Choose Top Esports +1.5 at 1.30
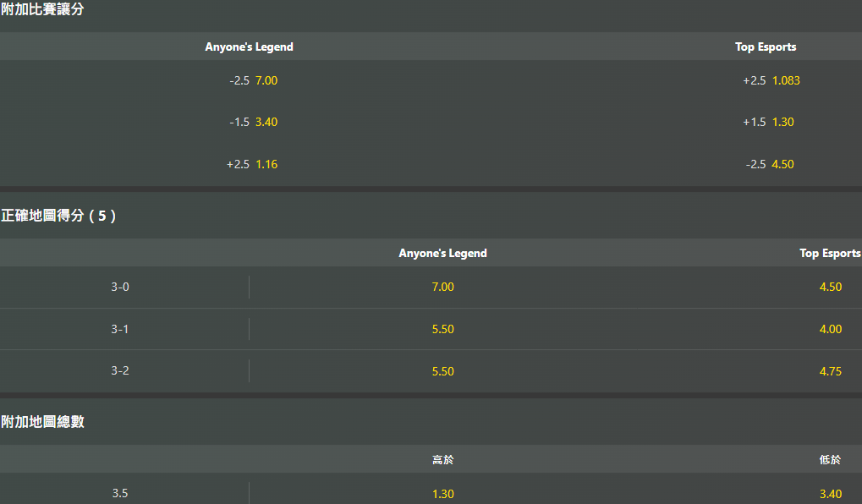Viewport: 862px width, 504px height. pos(768,122)
